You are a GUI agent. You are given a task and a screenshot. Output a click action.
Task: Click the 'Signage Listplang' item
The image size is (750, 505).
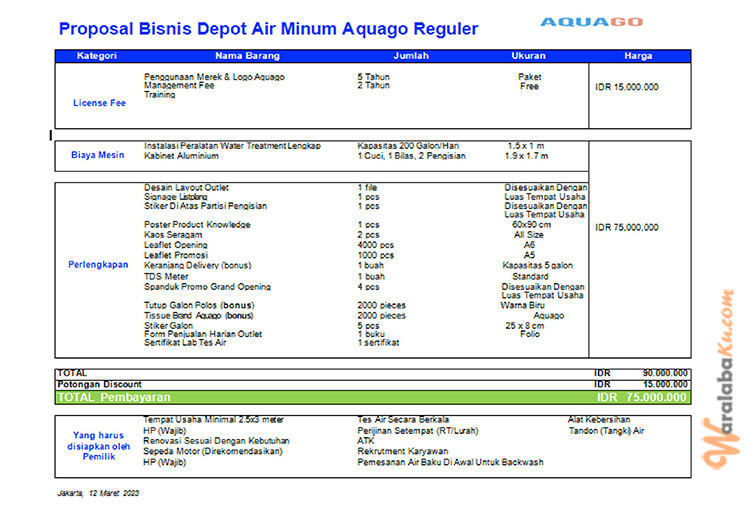pyautogui.click(x=176, y=197)
